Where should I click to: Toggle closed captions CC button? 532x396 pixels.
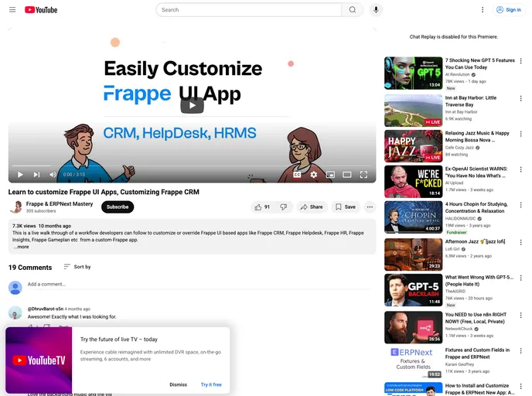[297, 175]
